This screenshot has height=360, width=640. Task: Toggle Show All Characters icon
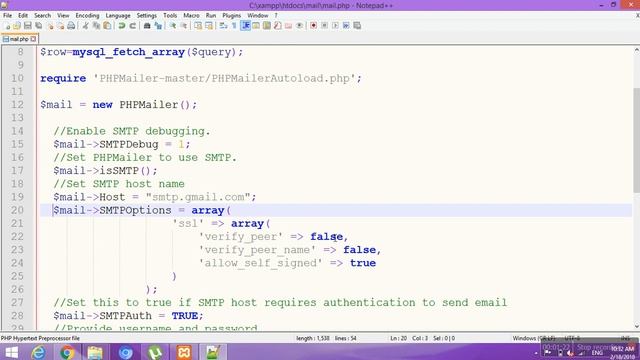[x=234, y=26]
